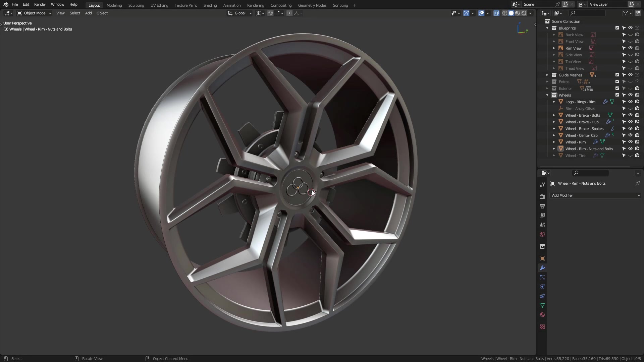Select material preview viewport shading

pos(518,13)
